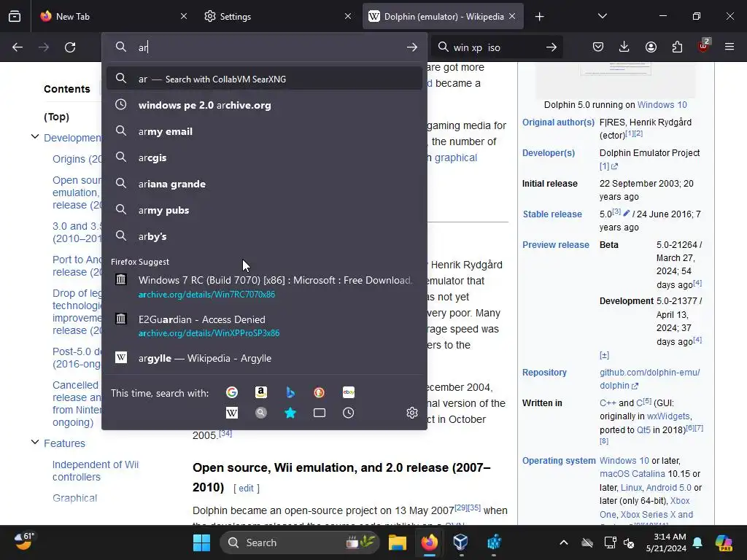Choose 'ar — Search with CollabVM SearXNG'
The image size is (747, 560).
264,79
